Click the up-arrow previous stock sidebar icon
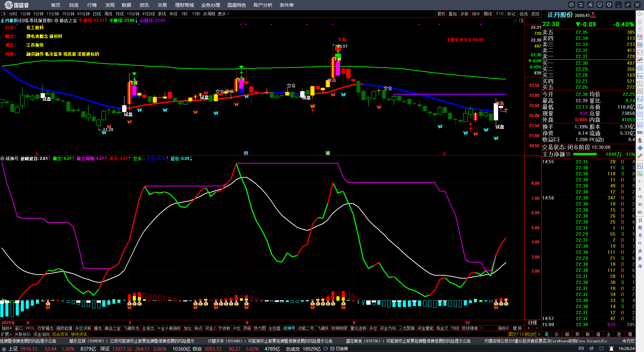Screen dimensions: 644x352 [640, 22]
